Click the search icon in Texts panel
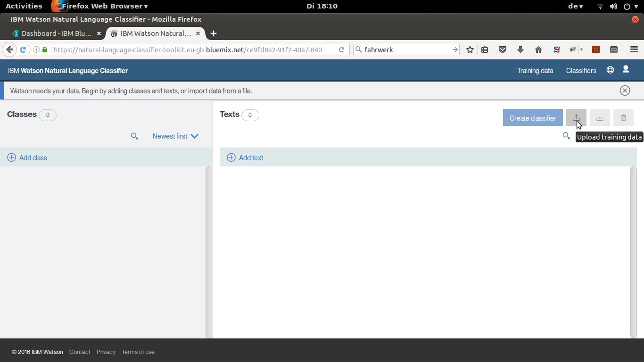644x362 pixels. tap(566, 136)
